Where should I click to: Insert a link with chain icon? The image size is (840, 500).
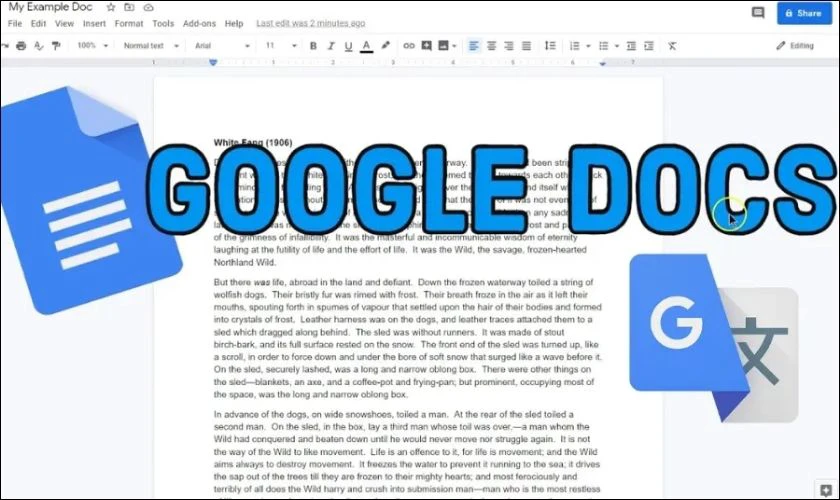pyautogui.click(x=409, y=46)
